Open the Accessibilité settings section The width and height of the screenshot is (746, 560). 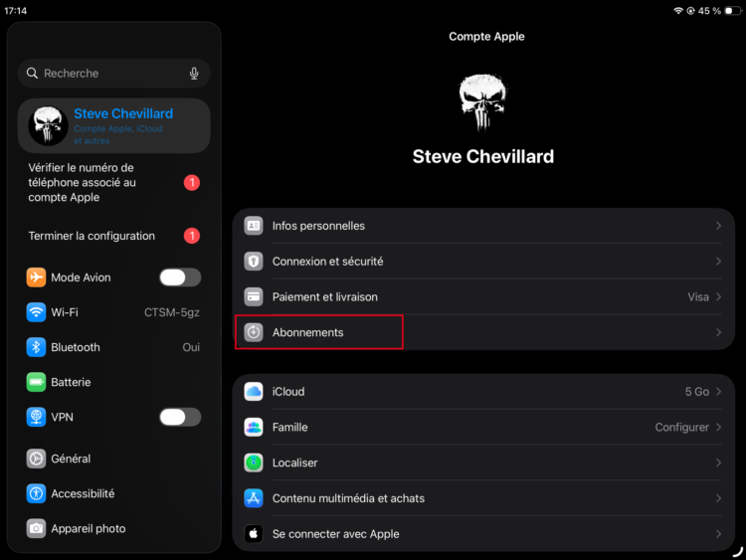(x=113, y=494)
